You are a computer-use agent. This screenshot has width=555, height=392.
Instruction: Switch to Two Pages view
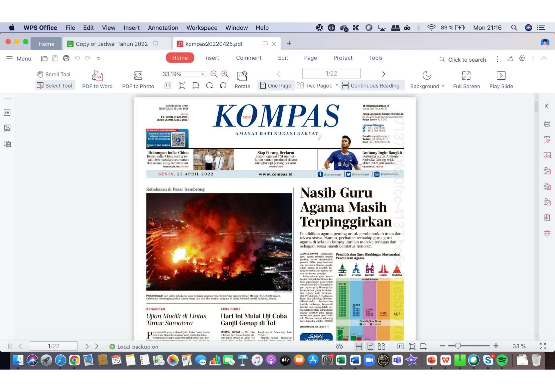pos(314,86)
